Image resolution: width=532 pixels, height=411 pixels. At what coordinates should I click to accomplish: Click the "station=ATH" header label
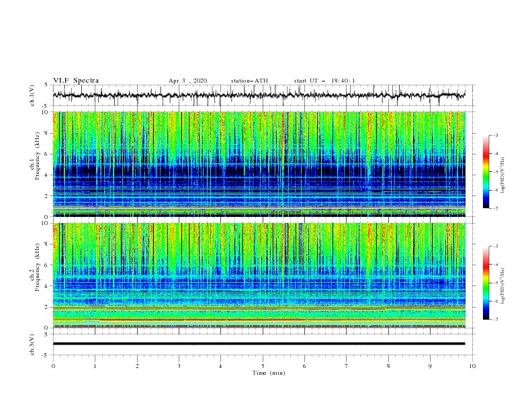click(x=249, y=81)
